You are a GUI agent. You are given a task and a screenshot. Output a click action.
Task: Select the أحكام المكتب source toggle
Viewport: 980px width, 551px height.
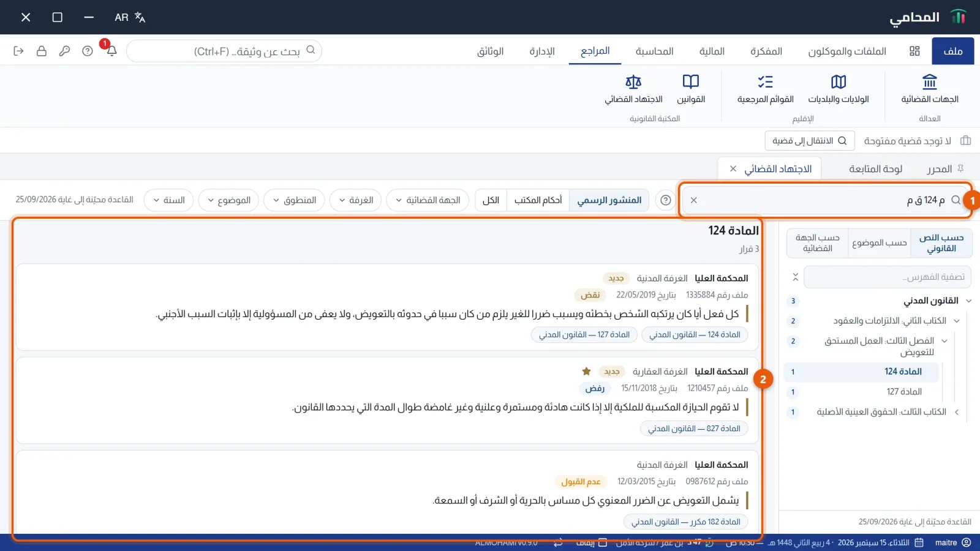[x=538, y=200]
